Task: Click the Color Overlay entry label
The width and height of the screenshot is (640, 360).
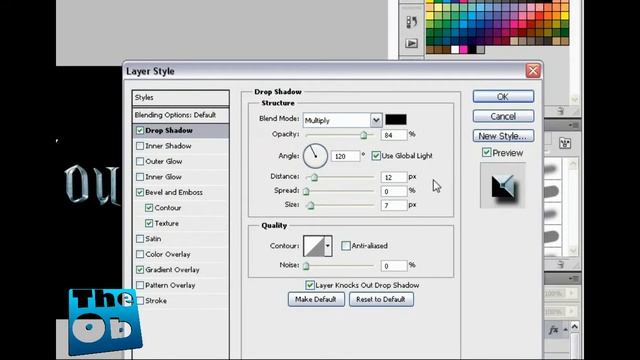Action: pos(168,254)
